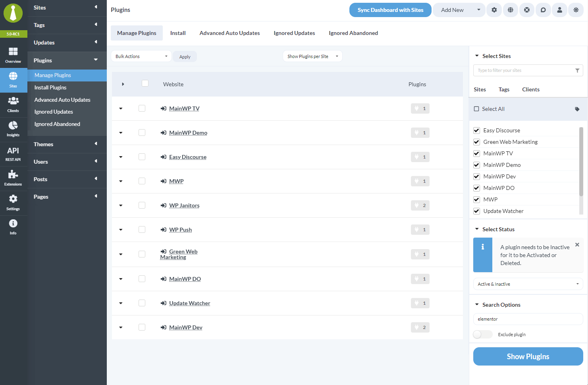588x385 pixels.
Task: Open the Tags tab in Select Sites
Action: (503, 89)
